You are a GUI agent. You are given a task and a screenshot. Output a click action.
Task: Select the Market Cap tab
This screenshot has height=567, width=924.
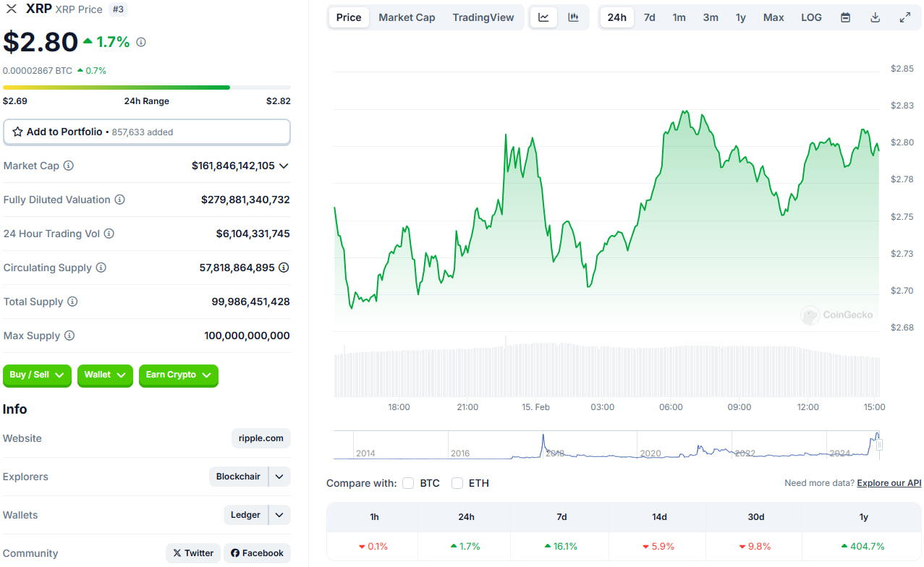tap(407, 17)
